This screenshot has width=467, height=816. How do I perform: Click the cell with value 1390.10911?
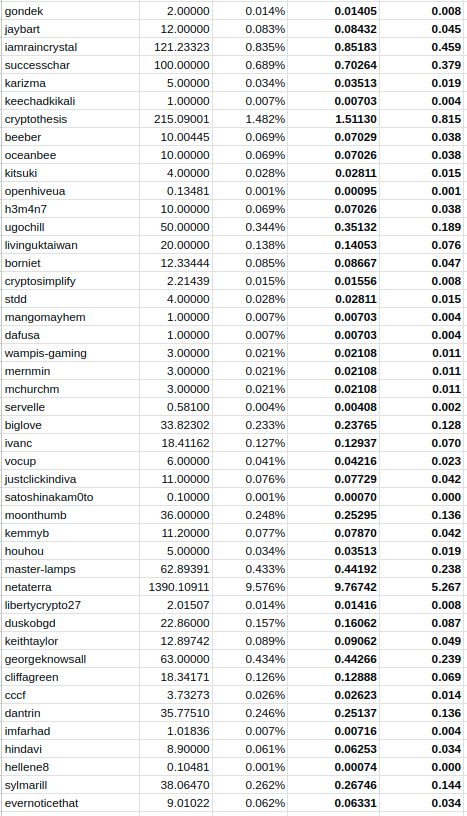coord(176,587)
